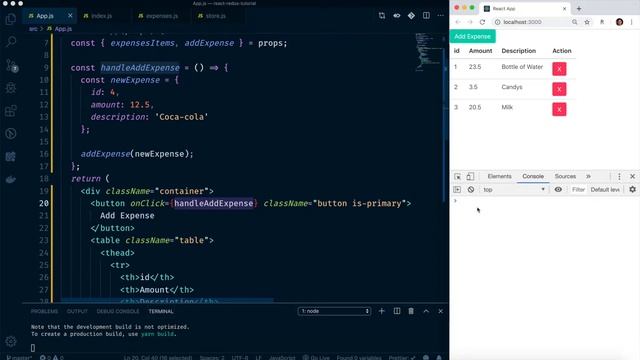The height and width of the screenshot is (360, 640).
Task: Click the zoom magnifier in address bar
Action: pos(575,22)
